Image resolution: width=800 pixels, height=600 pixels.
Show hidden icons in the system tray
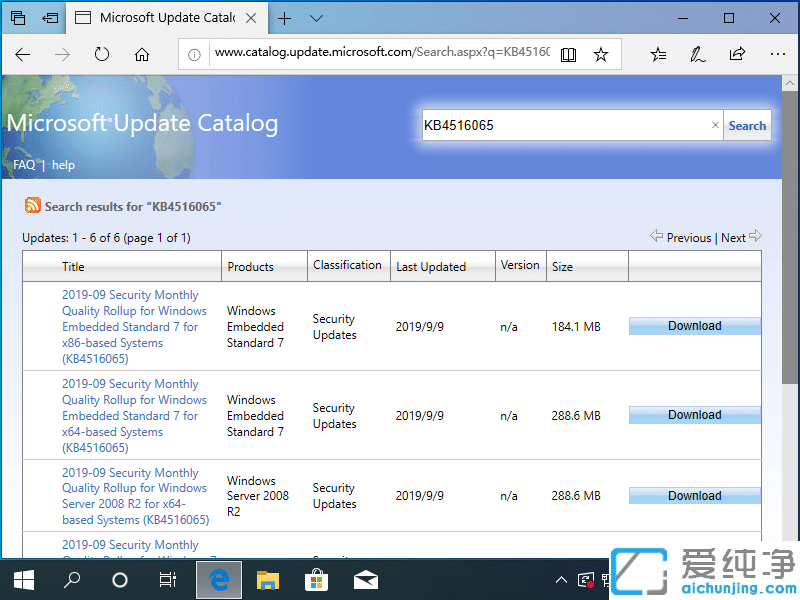561,579
